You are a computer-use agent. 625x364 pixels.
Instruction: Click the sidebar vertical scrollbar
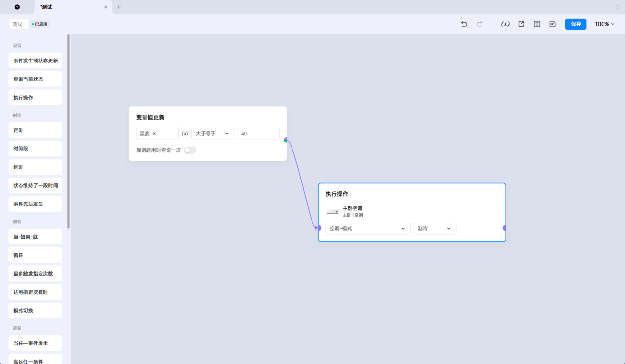[69, 131]
